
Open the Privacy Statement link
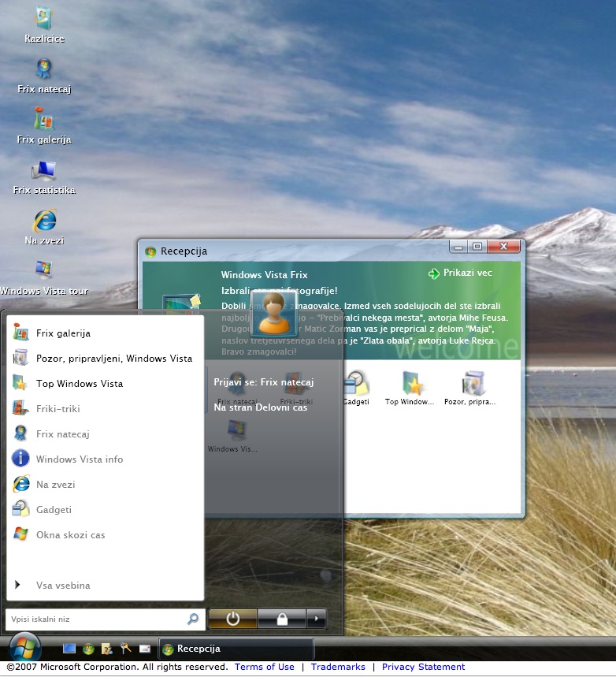[x=423, y=667]
